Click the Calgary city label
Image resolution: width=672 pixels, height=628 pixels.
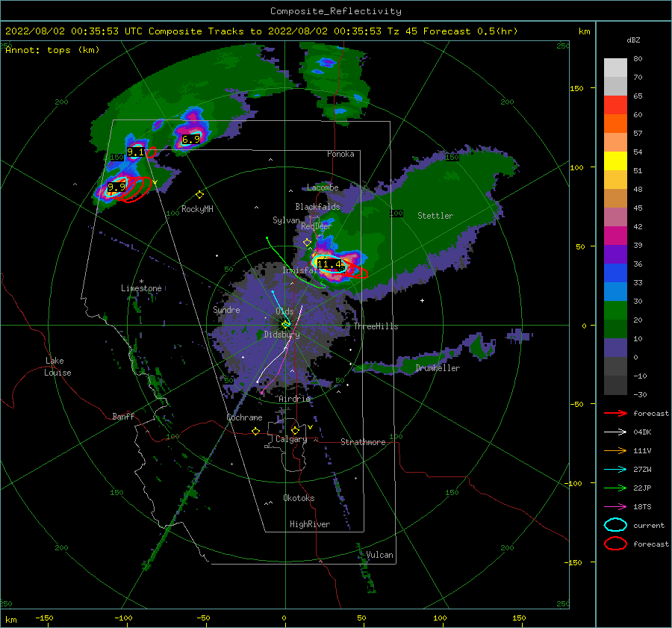coord(291,439)
